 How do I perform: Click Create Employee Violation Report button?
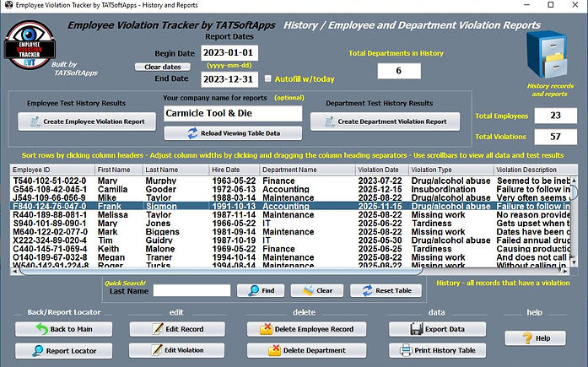point(87,121)
